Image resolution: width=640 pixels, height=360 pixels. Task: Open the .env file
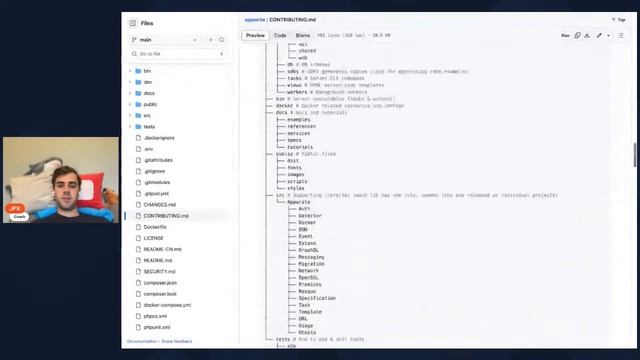(148, 149)
